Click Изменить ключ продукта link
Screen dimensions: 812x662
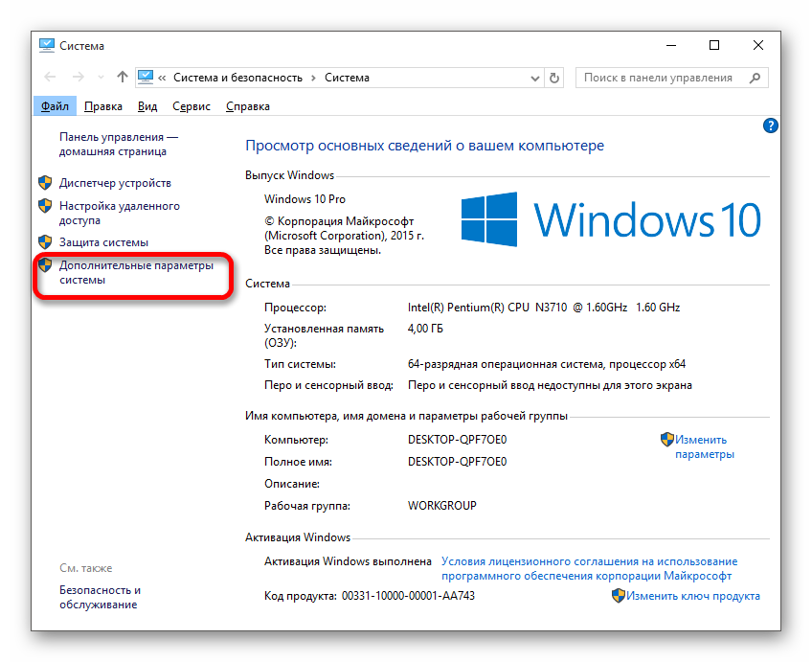pyautogui.click(x=693, y=596)
